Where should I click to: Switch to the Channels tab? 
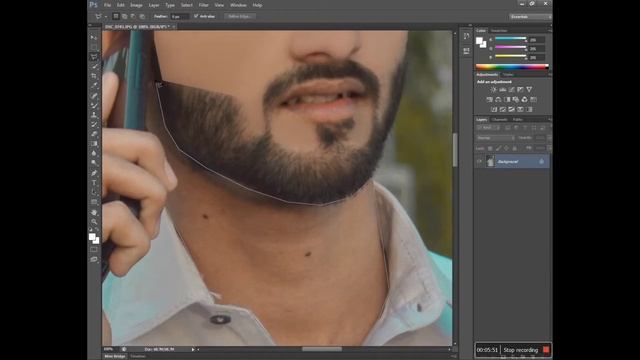pos(500,120)
